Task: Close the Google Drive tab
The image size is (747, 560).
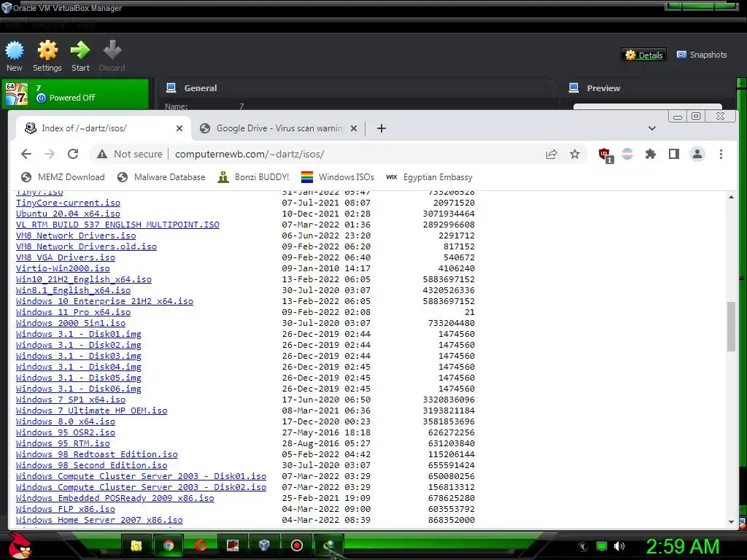Action: tap(354, 128)
